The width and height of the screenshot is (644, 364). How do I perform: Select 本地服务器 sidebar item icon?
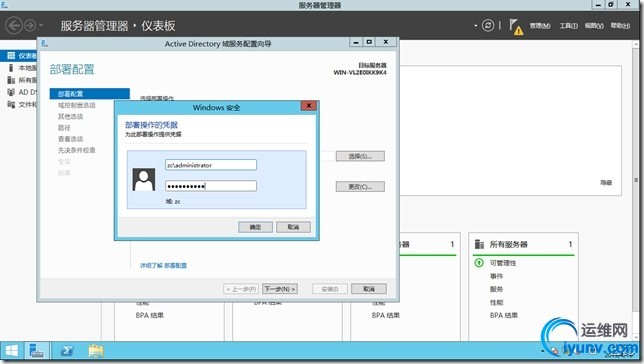(11, 68)
